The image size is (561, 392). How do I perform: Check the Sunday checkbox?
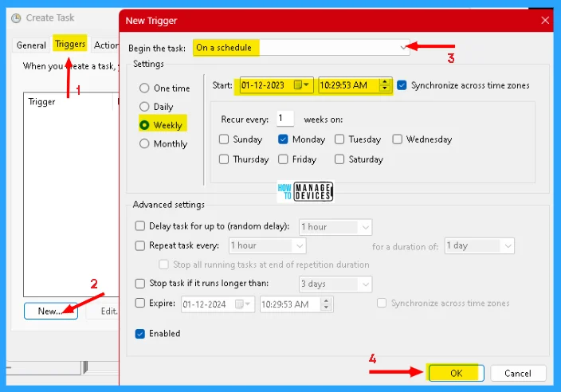tap(224, 139)
